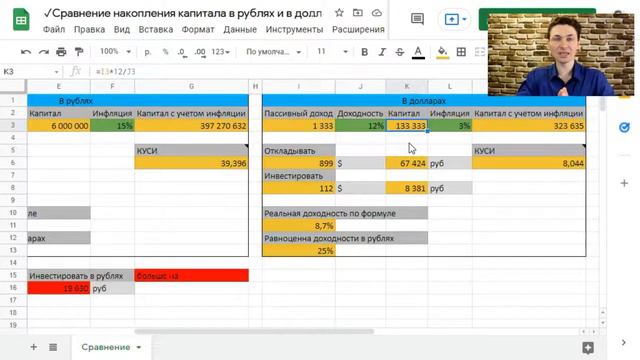Viewport: 640px width, 360px height.
Task: Open font family dropdown
Action: (x=273, y=52)
